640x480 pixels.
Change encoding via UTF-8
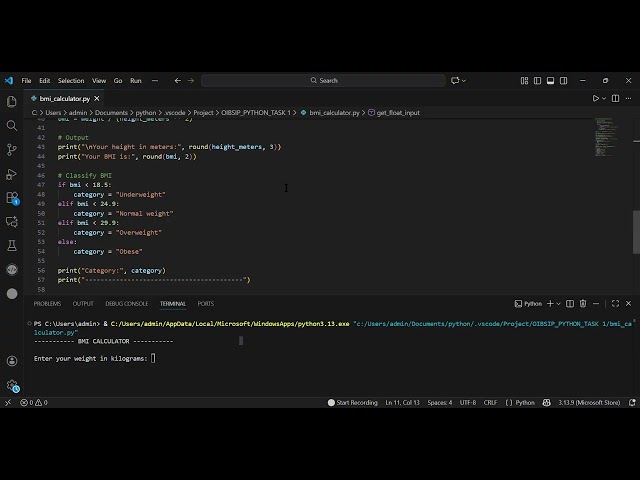tap(468, 402)
